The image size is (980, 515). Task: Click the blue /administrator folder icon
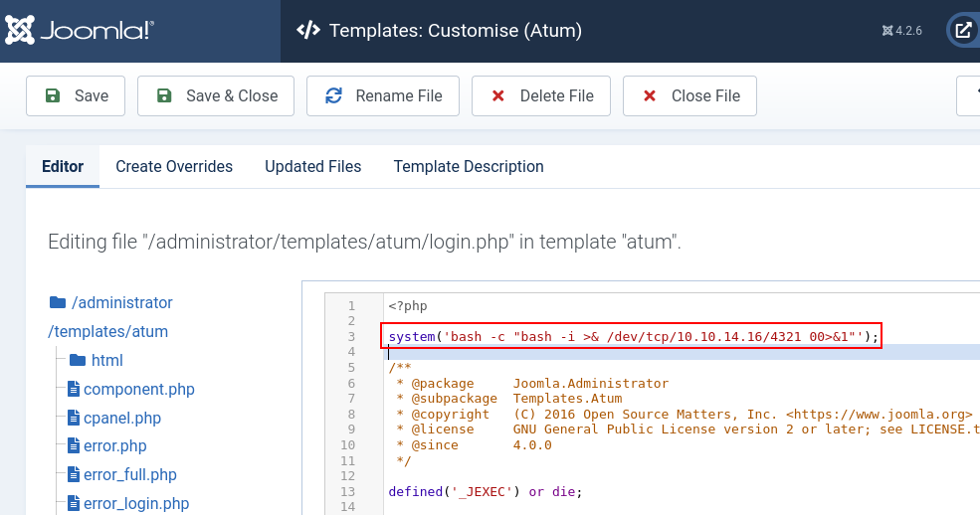coord(58,303)
